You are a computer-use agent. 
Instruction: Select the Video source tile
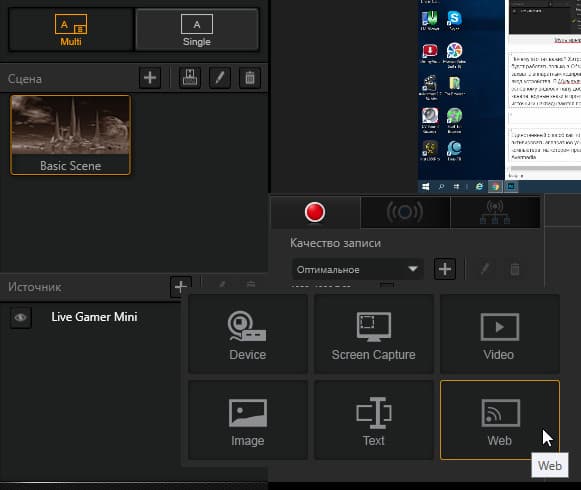[x=499, y=334]
